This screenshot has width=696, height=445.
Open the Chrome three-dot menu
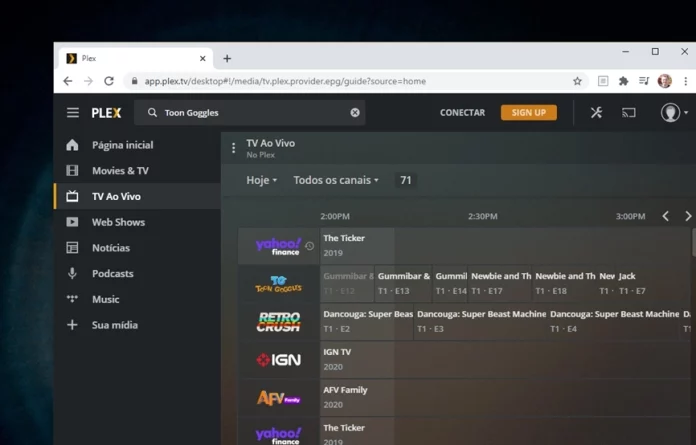tap(686, 81)
